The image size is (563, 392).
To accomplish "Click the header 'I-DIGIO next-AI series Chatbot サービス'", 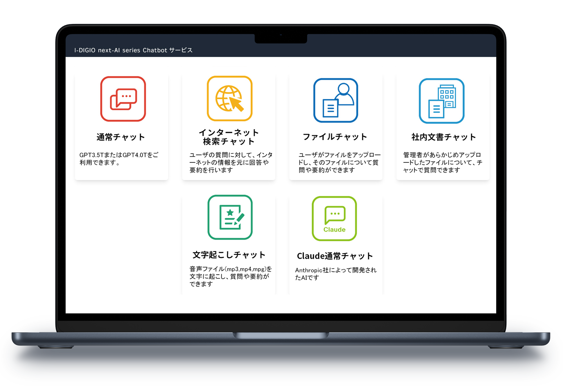I will click(133, 50).
